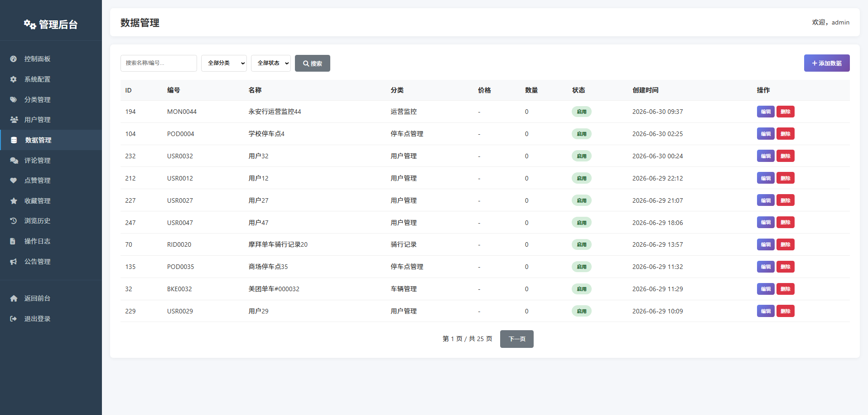Edit row USR0027 用户27
The height and width of the screenshot is (415, 868).
766,200
